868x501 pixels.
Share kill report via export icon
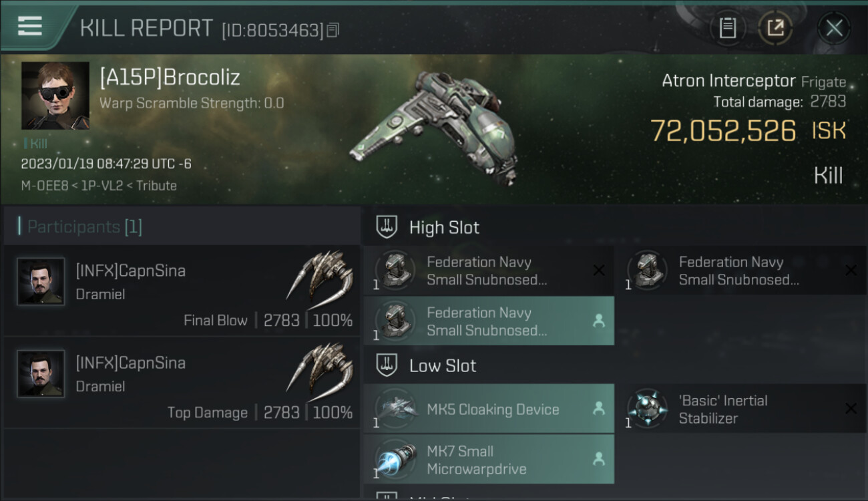pos(775,28)
